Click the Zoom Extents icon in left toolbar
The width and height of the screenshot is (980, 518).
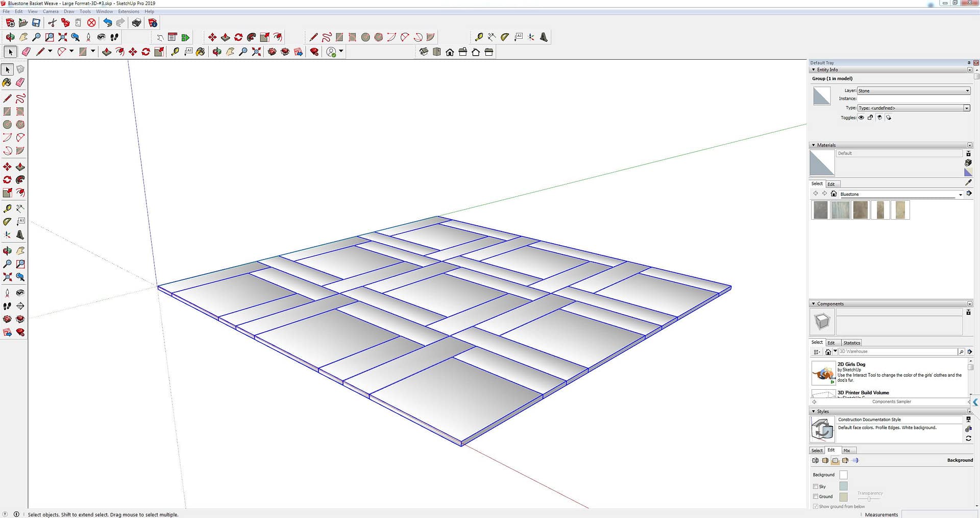[8, 277]
